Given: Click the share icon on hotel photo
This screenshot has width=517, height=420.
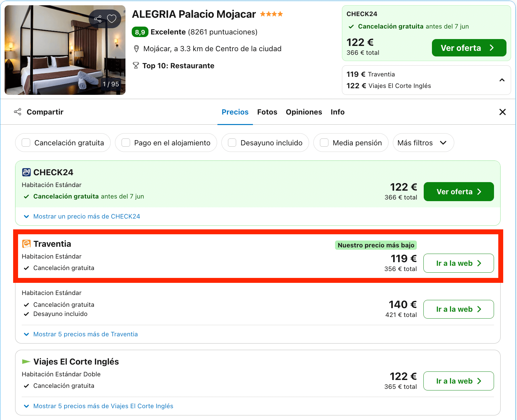Looking at the screenshot, I should [x=98, y=19].
